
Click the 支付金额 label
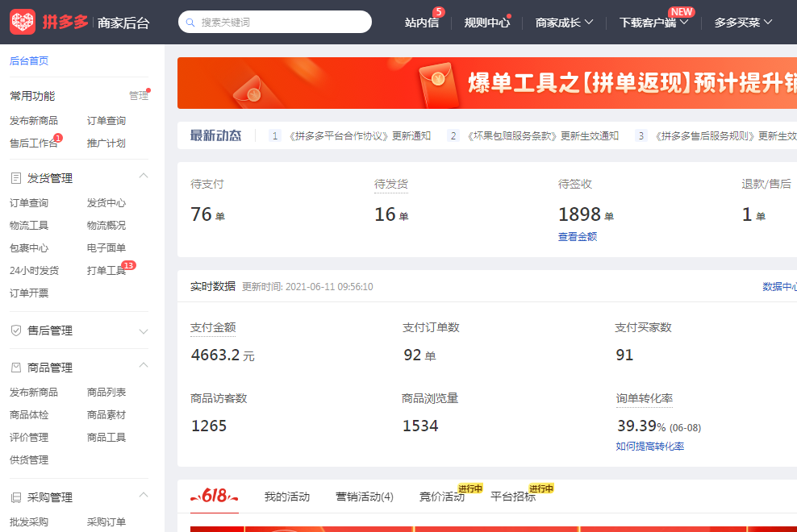pyautogui.click(x=213, y=328)
